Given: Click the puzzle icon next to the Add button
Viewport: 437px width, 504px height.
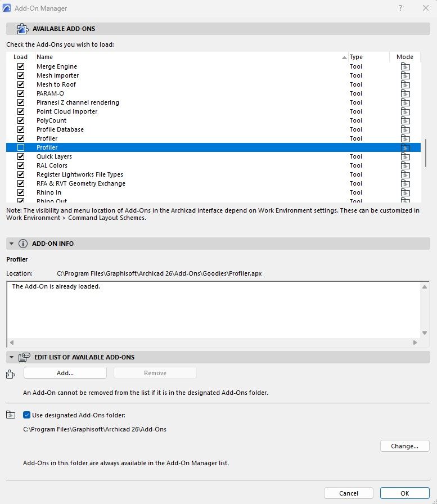Looking at the screenshot, I should [10, 373].
